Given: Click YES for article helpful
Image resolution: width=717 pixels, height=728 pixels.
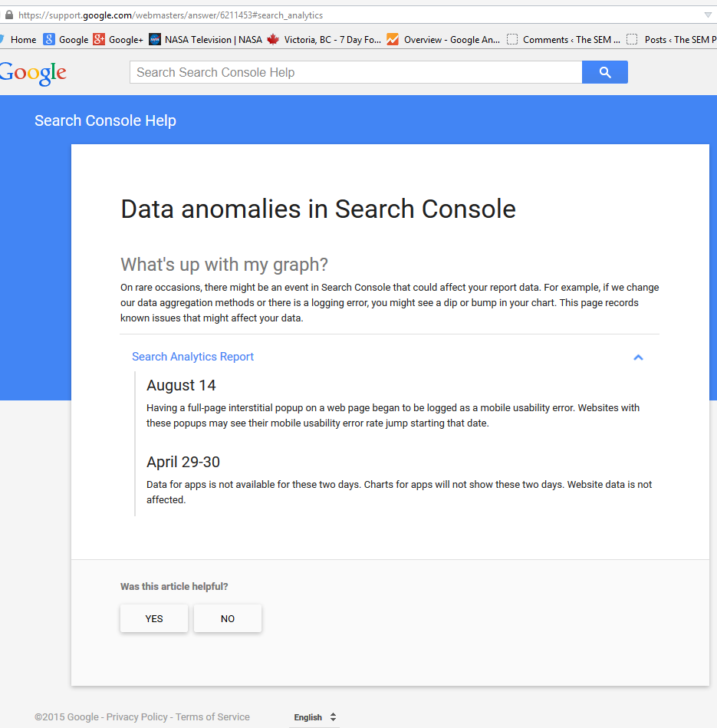Looking at the screenshot, I should click(154, 618).
